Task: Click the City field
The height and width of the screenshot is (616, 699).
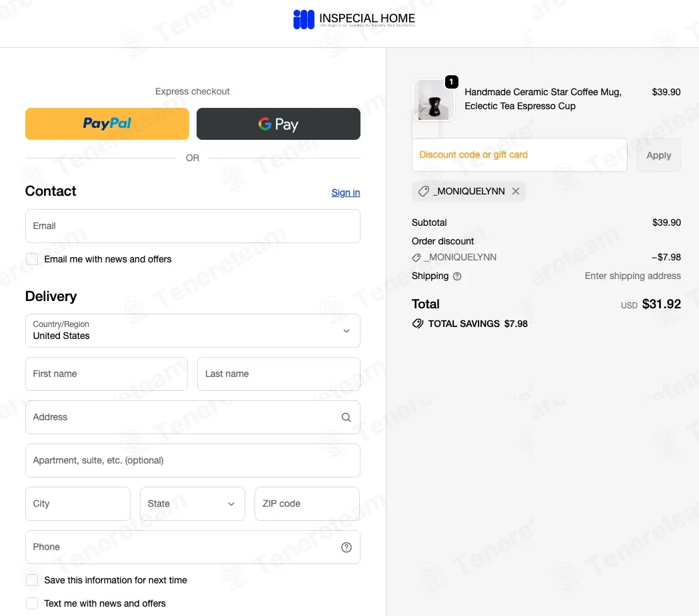Action: (78, 503)
